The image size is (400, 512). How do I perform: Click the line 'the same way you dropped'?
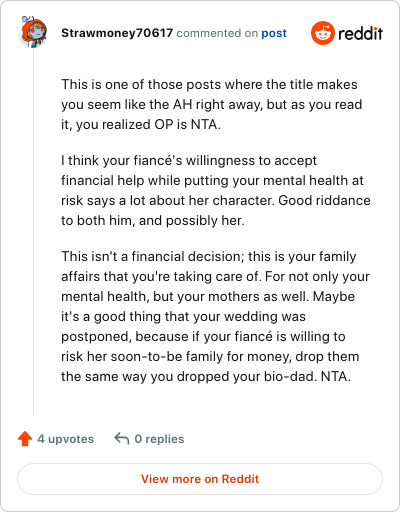click(x=206, y=377)
